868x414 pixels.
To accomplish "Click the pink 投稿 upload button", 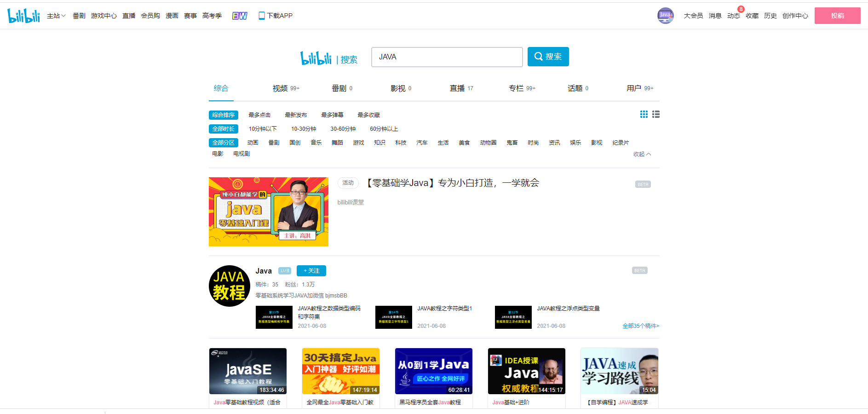I will point(838,16).
